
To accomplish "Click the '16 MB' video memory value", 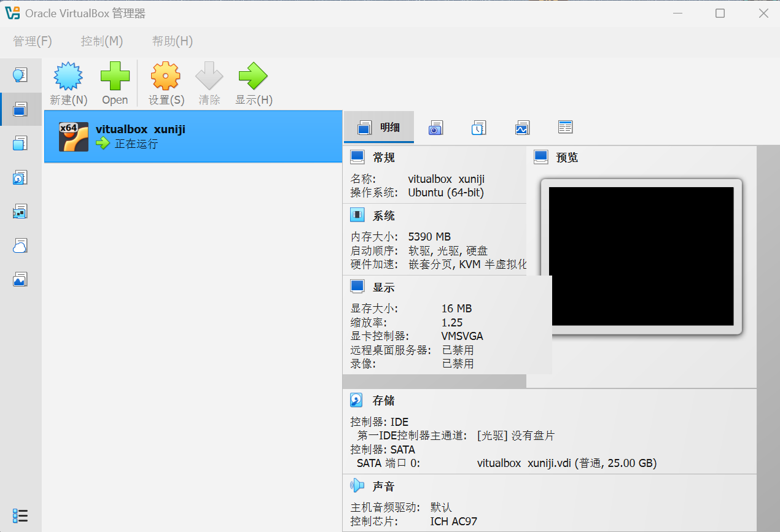I will click(456, 309).
